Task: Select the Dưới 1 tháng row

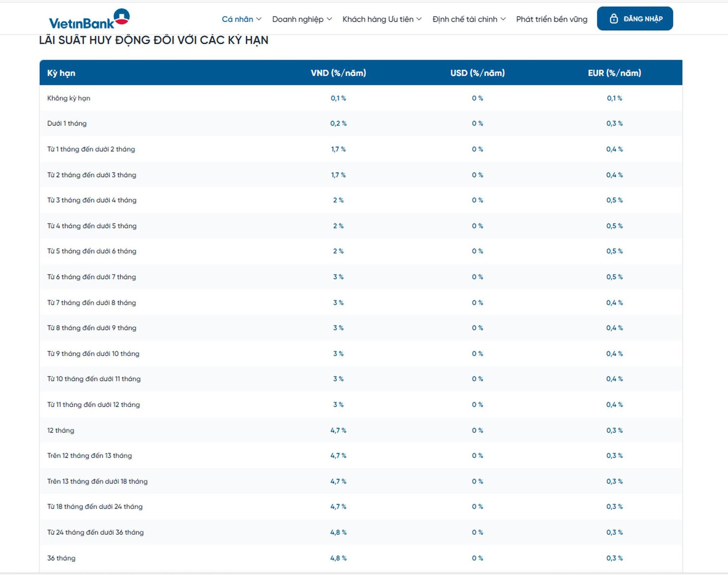Action: click(x=67, y=124)
